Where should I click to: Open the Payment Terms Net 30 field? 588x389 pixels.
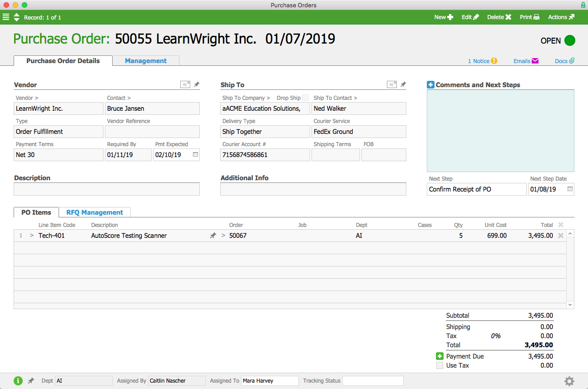click(x=59, y=155)
